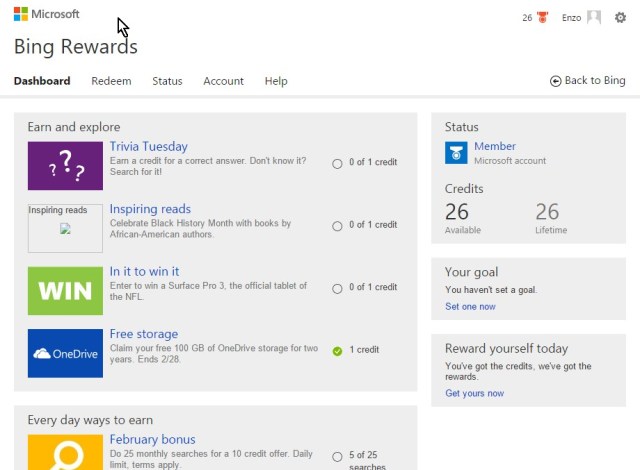The image size is (640, 470).
Task: Click the Member status badge icon
Action: [456, 153]
